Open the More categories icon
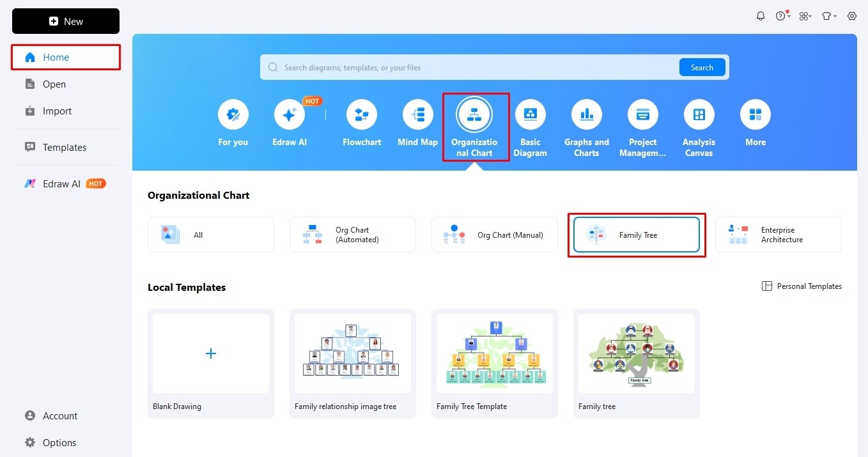This screenshot has width=868, height=457. click(756, 115)
